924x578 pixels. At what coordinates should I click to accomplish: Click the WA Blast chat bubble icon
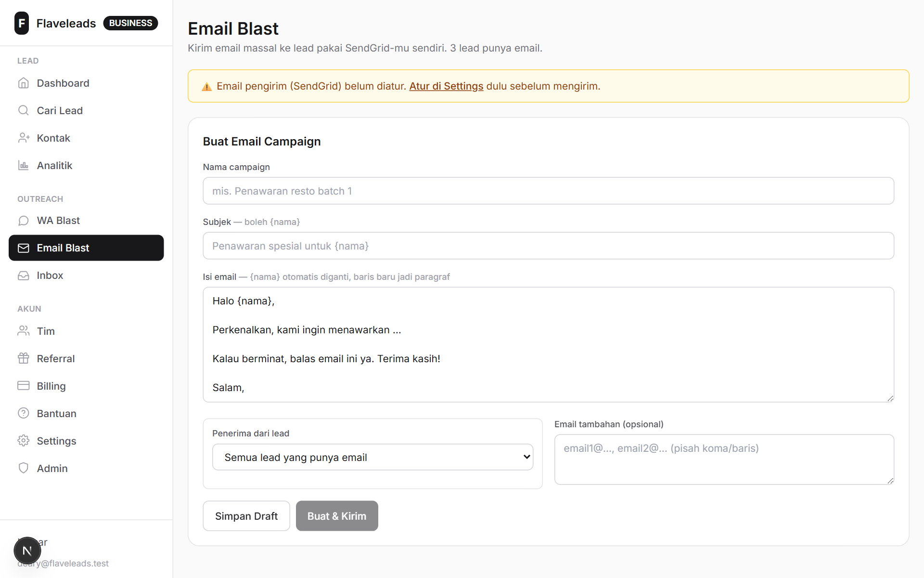[x=24, y=220]
